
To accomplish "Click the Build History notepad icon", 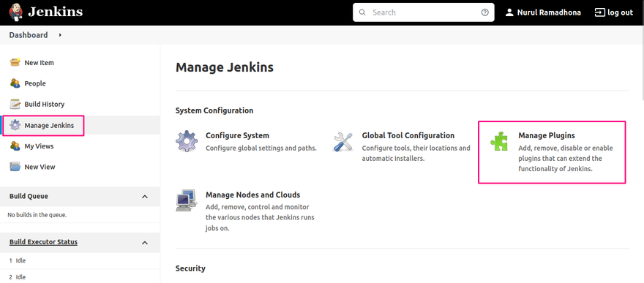I will click(15, 104).
